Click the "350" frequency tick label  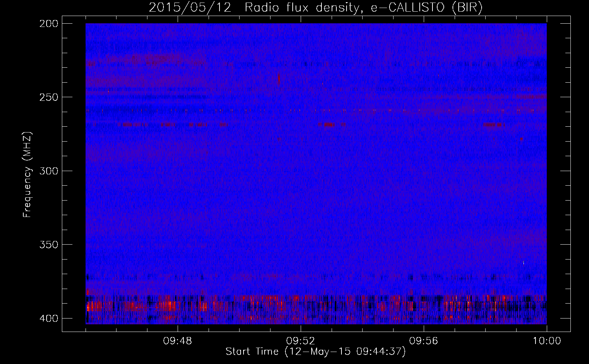(x=48, y=245)
